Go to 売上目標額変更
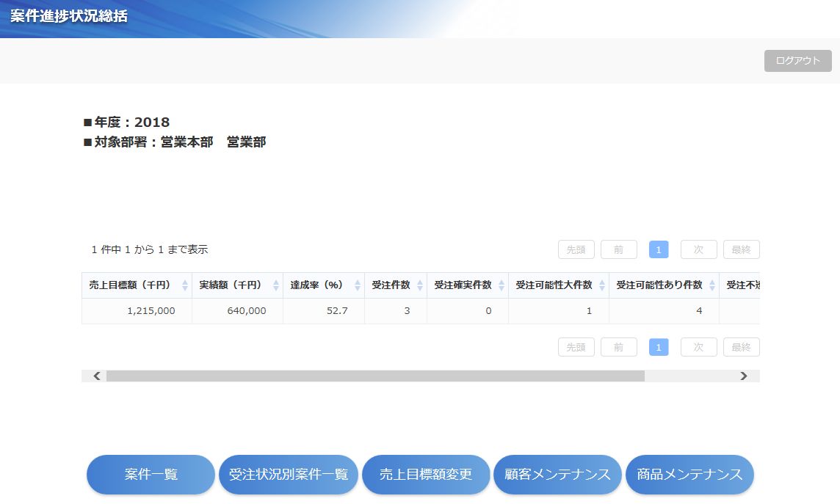The width and height of the screenshot is (840, 504). point(425,475)
